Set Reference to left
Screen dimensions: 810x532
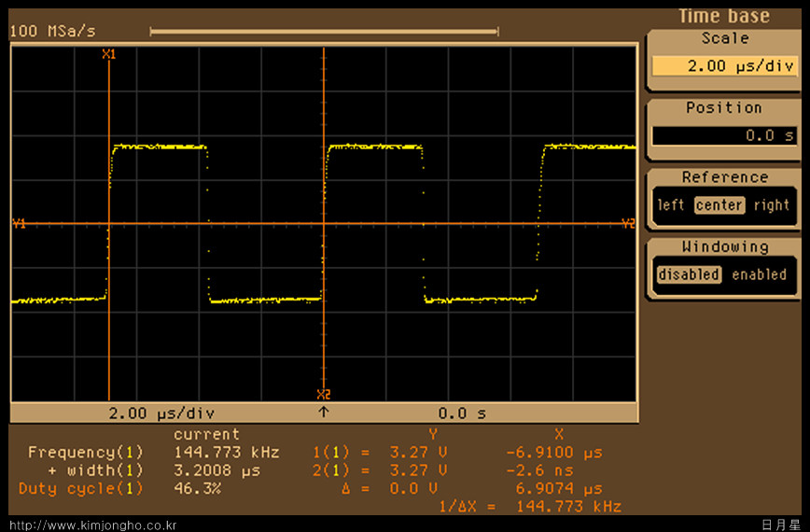pyautogui.click(x=670, y=205)
